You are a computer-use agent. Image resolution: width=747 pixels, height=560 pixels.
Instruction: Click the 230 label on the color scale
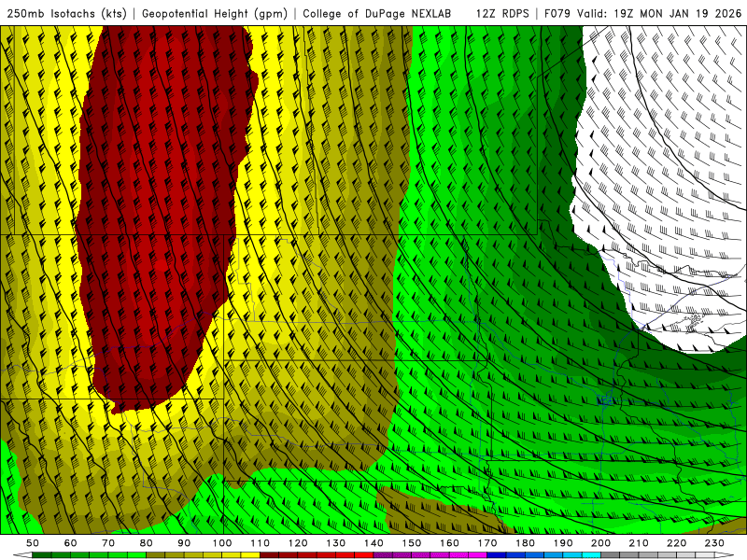click(x=714, y=543)
